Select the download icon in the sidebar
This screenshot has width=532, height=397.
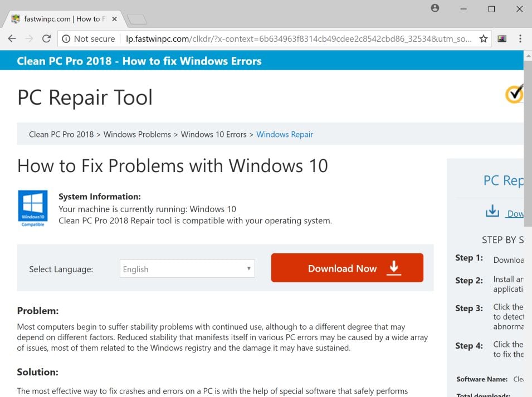492,211
